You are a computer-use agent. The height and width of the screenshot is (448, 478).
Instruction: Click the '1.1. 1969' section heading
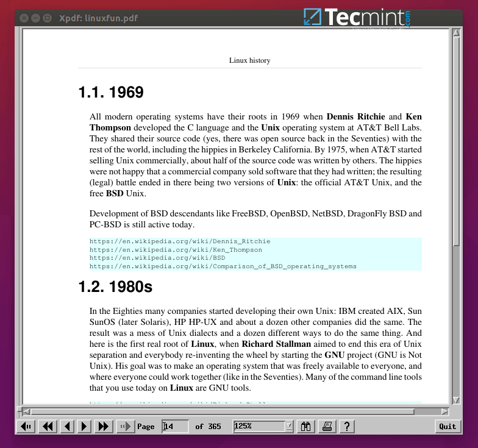(x=111, y=93)
